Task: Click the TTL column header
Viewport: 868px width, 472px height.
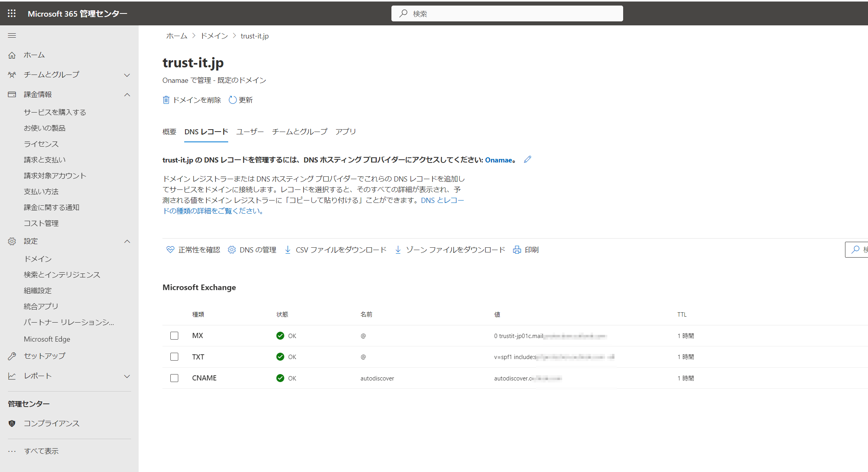Action: (x=682, y=314)
